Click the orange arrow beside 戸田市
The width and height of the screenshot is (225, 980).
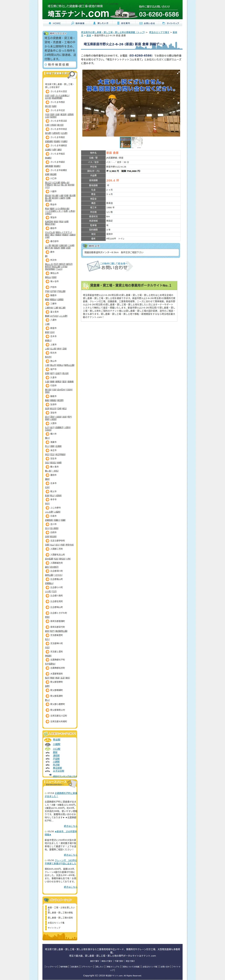point(48,287)
